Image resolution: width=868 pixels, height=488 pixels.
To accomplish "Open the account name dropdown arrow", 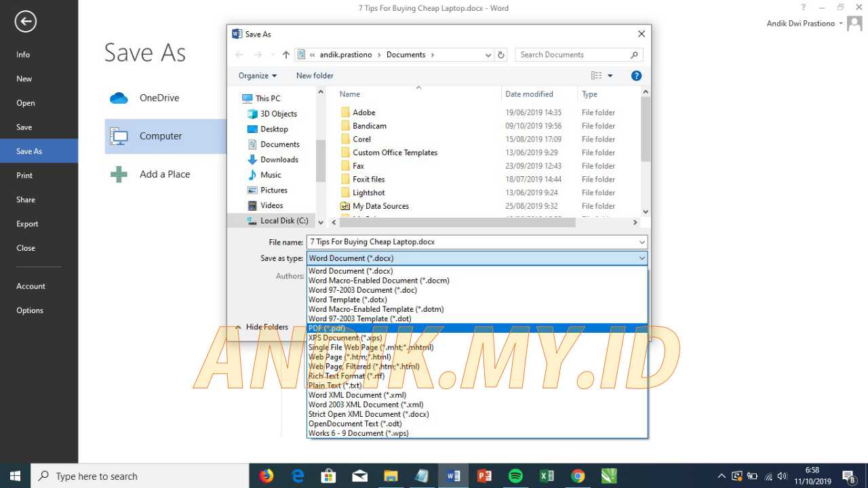I will pos(841,23).
